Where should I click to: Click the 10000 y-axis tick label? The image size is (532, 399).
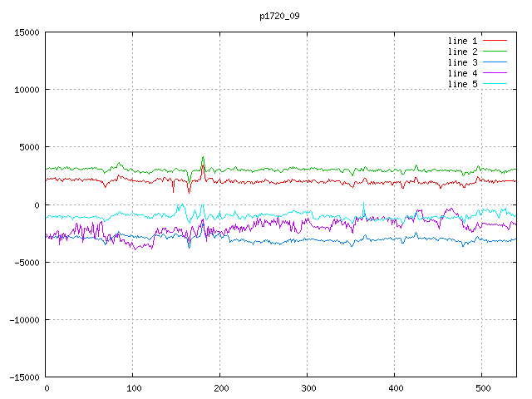(27, 90)
